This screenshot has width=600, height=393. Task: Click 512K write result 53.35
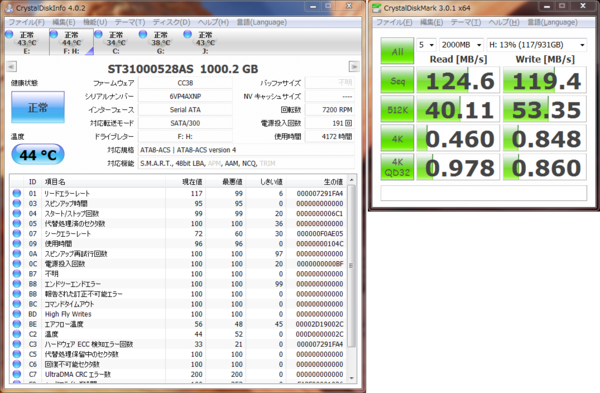pos(545,109)
